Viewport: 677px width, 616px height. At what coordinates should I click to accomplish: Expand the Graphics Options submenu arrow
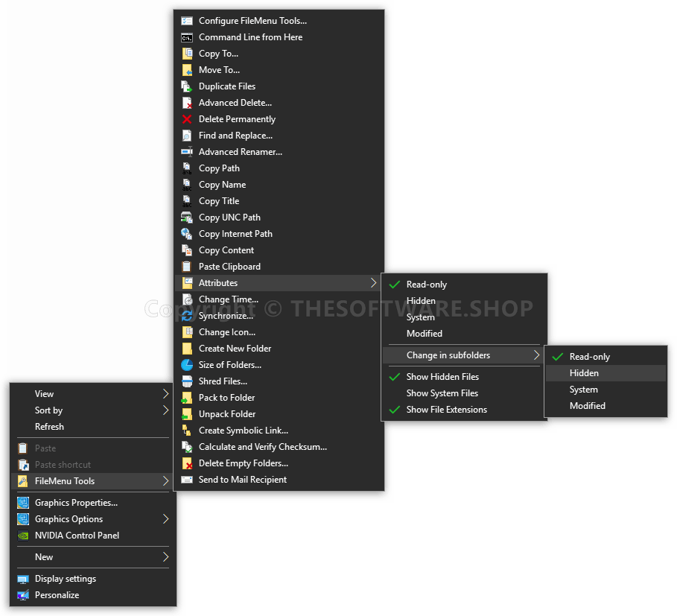point(166,519)
